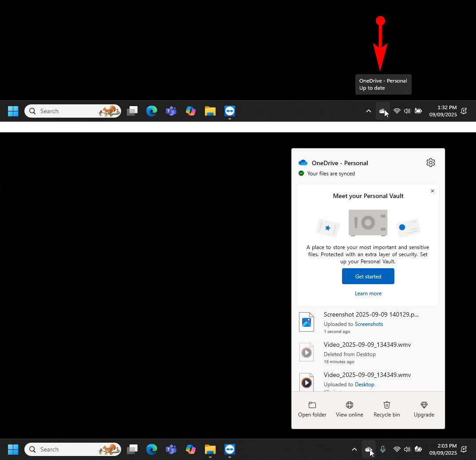Select the Screenshot 2025-09-09 140129 file name
The image size is (476, 460).
[371, 314]
